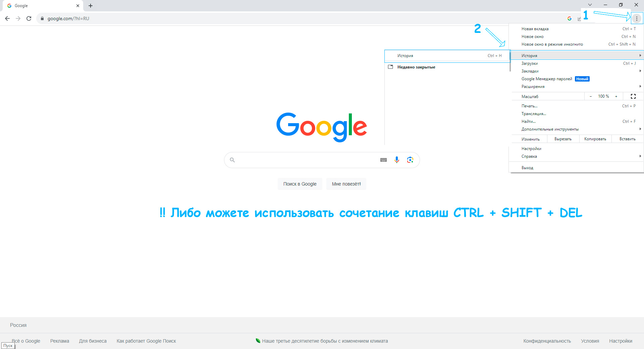The image size is (644, 349).
Task: Expand the "Справка" submenu
Action: 576,156
